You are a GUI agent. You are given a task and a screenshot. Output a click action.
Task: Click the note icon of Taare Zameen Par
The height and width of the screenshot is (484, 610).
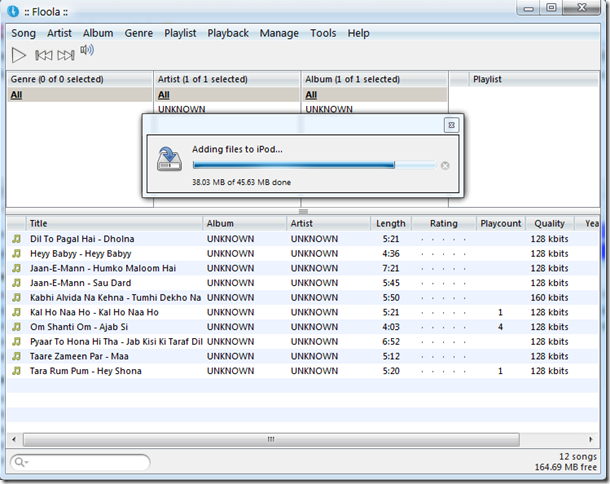(16, 356)
